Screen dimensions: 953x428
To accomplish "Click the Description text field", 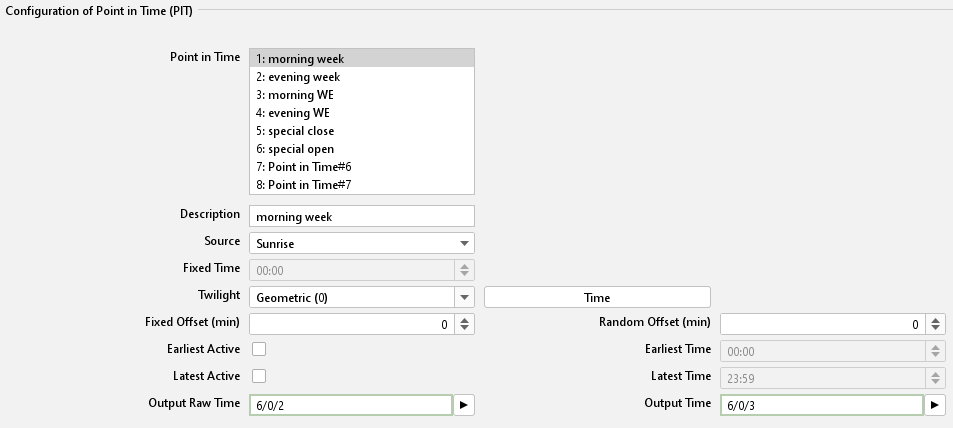I will click(361, 216).
